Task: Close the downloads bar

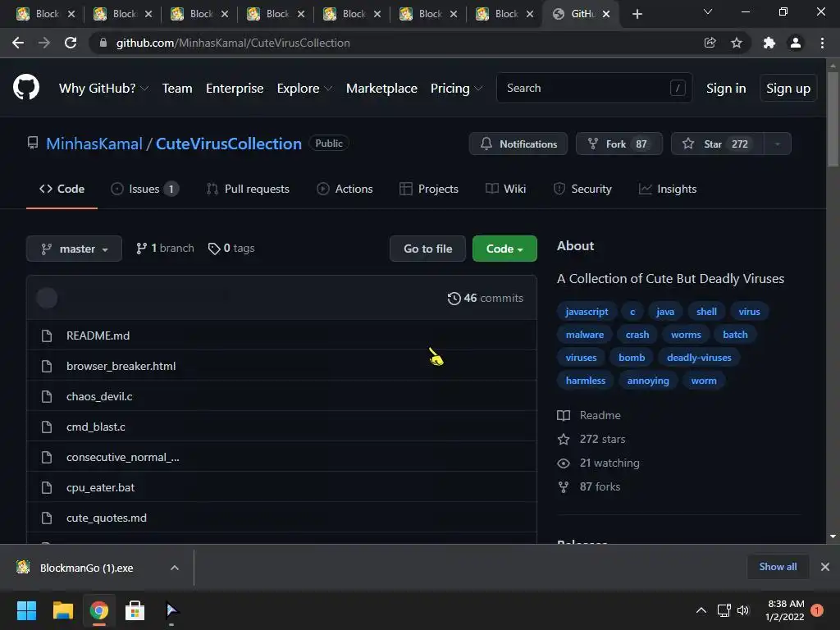Action: (825, 567)
